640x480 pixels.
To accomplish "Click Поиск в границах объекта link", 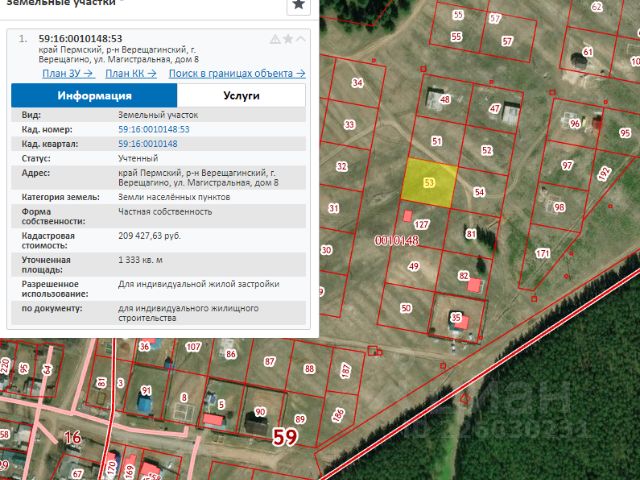I will pyautogui.click(x=237, y=73).
